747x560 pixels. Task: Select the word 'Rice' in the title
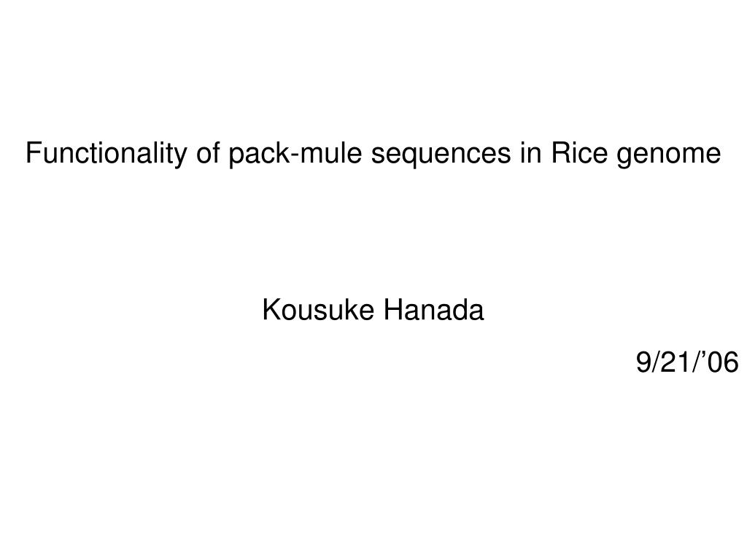pyautogui.click(x=579, y=153)
